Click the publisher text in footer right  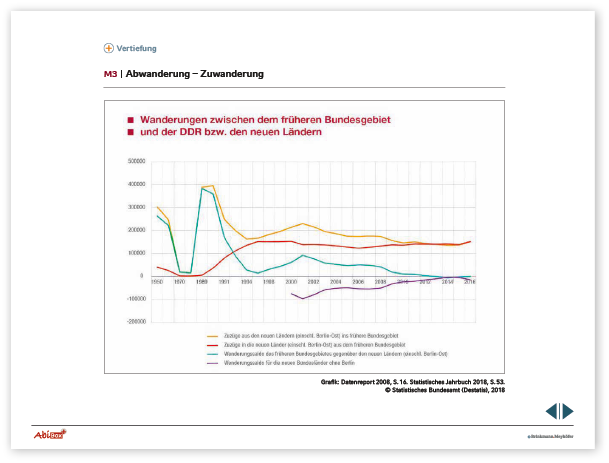[551, 437]
